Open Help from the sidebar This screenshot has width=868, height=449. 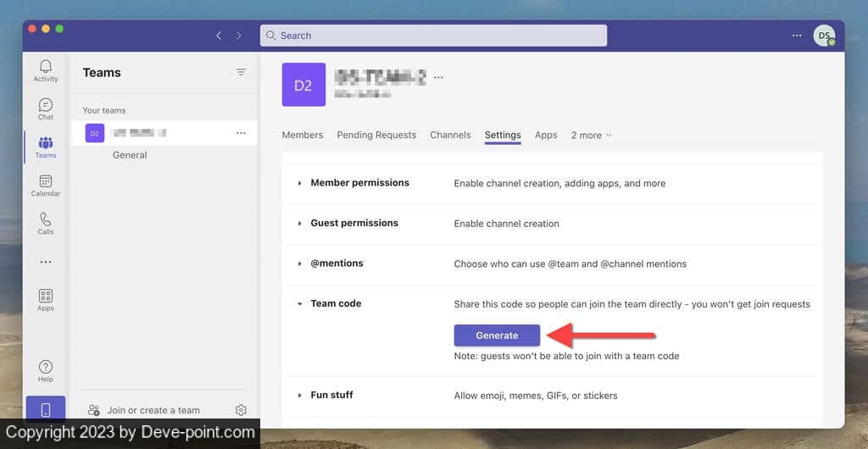point(46,370)
